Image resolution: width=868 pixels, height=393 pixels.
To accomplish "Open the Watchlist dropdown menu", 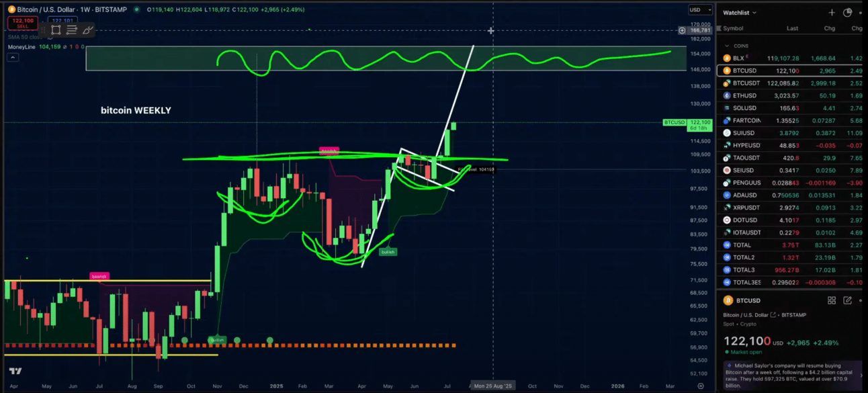I will pos(740,12).
